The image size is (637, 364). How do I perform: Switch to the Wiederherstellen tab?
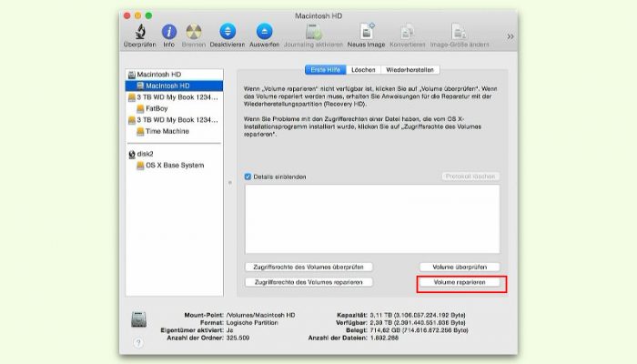pyautogui.click(x=409, y=70)
